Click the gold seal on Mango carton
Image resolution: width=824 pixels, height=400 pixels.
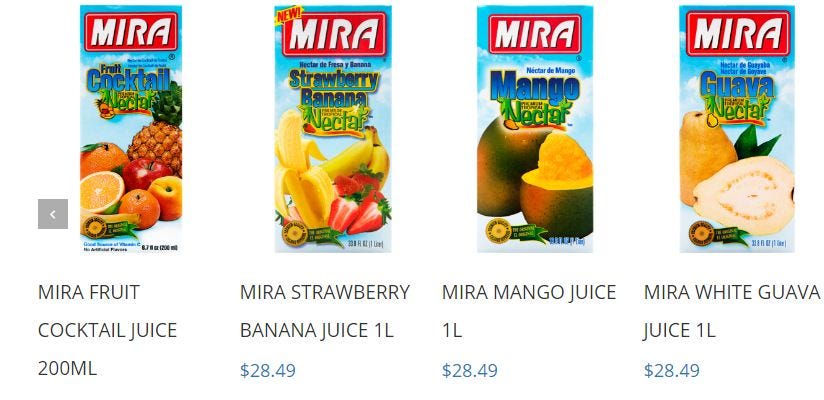tap(497, 232)
